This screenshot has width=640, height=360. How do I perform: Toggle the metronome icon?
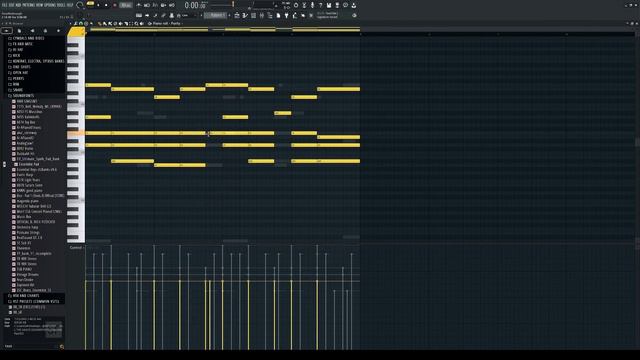[139, 5]
